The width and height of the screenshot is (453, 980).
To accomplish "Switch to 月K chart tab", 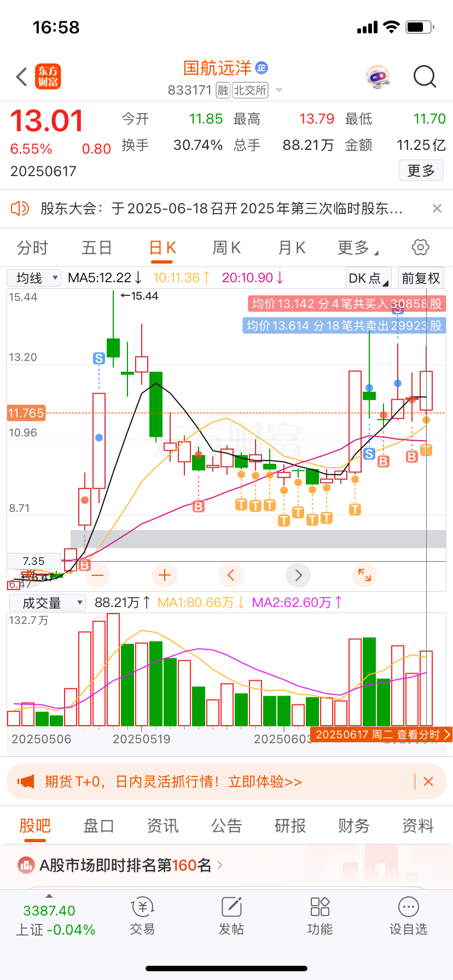I will coord(292,248).
